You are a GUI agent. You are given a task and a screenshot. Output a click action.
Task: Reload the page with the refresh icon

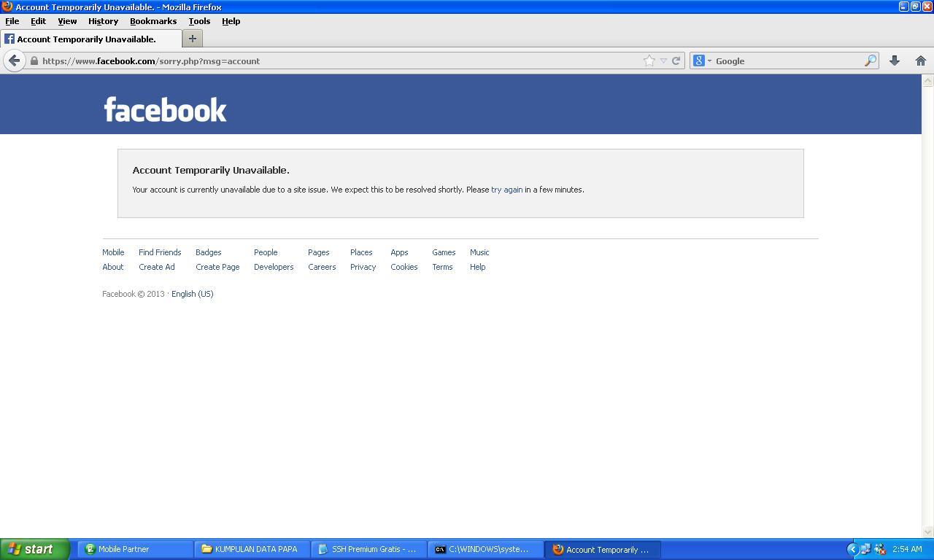(x=676, y=61)
